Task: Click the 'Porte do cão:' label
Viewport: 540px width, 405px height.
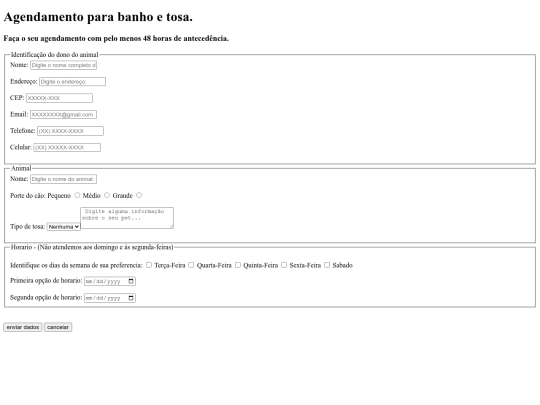Action: [28, 196]
